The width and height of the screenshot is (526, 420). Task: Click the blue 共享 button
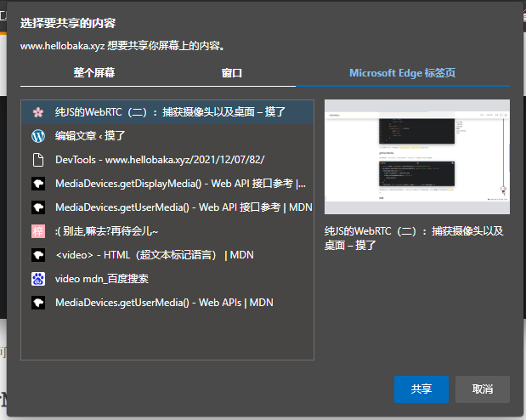pos(421,389)
